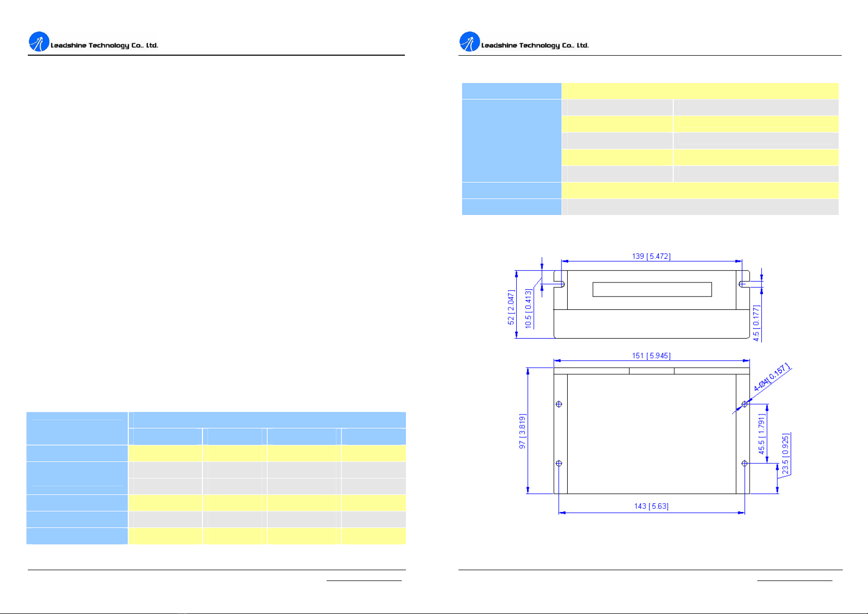Select the 52 [2.047] dimension label
The width and height of the screenshot is (868, 614).
[511, 307]
